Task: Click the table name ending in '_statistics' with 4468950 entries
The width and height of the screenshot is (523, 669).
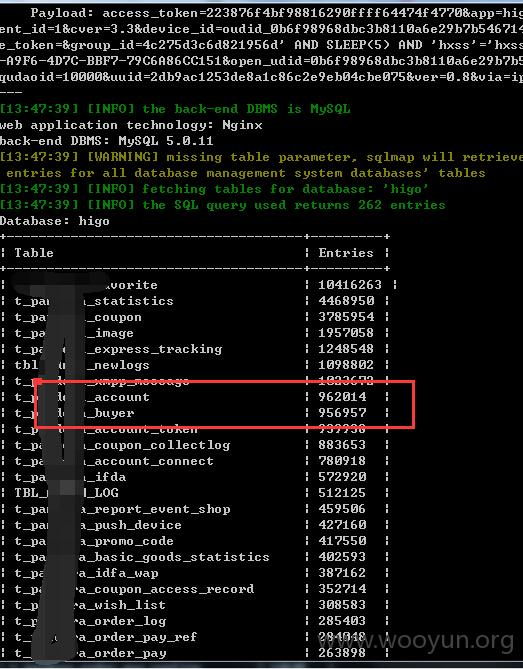Action: pos(94,301)
